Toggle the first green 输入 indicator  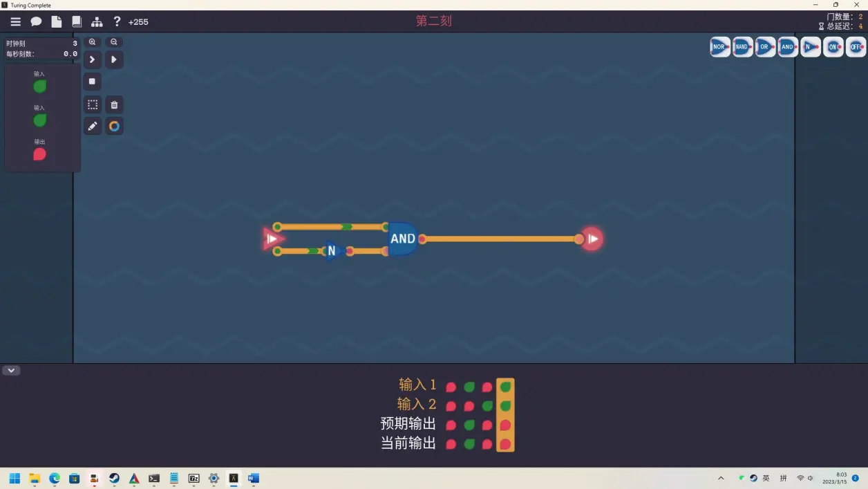point(40,86)
